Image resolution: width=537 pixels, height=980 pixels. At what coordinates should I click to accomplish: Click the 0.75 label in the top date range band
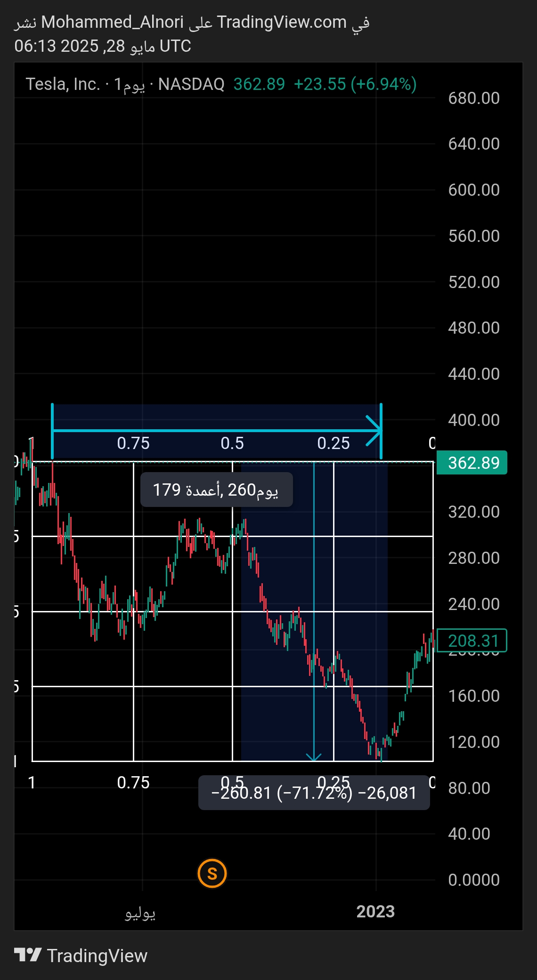[x=133, y=443]
